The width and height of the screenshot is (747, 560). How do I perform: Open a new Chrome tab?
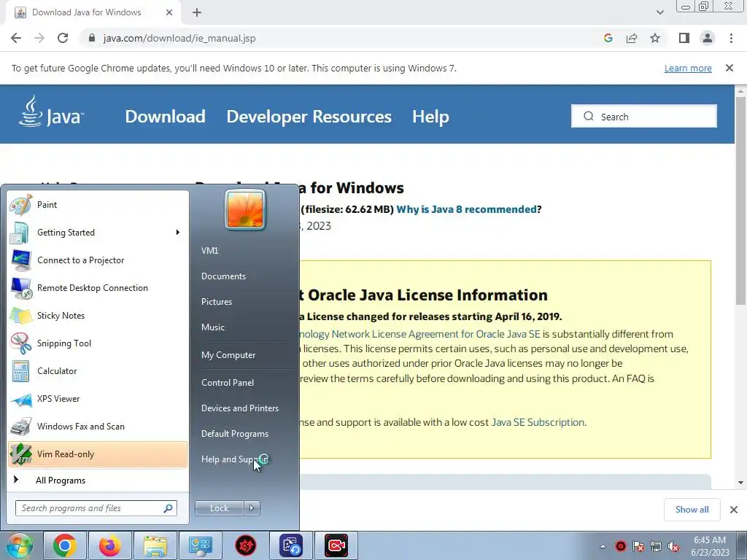point(197,12)
